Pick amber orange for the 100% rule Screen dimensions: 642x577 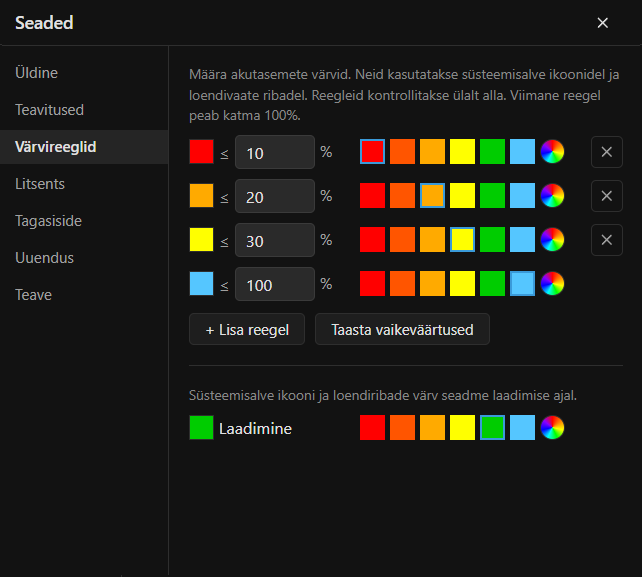tap(432, 283)
